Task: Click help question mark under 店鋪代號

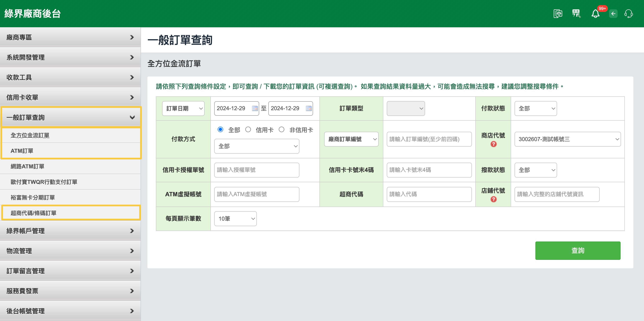Action: point(493,200)
